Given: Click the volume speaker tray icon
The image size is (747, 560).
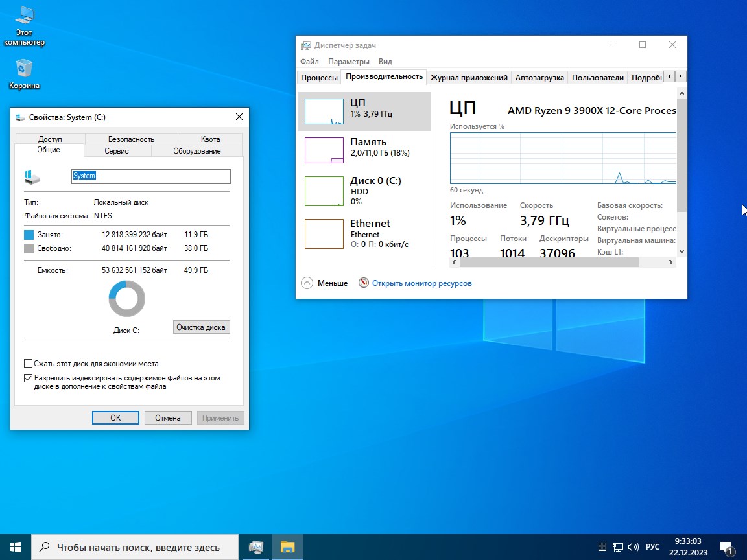Looking at the screenshot, I should point(633,547).
